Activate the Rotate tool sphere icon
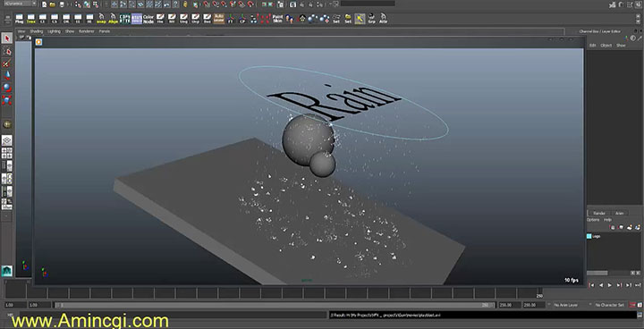This screenshot has height=329, width=644. [6, 88]
